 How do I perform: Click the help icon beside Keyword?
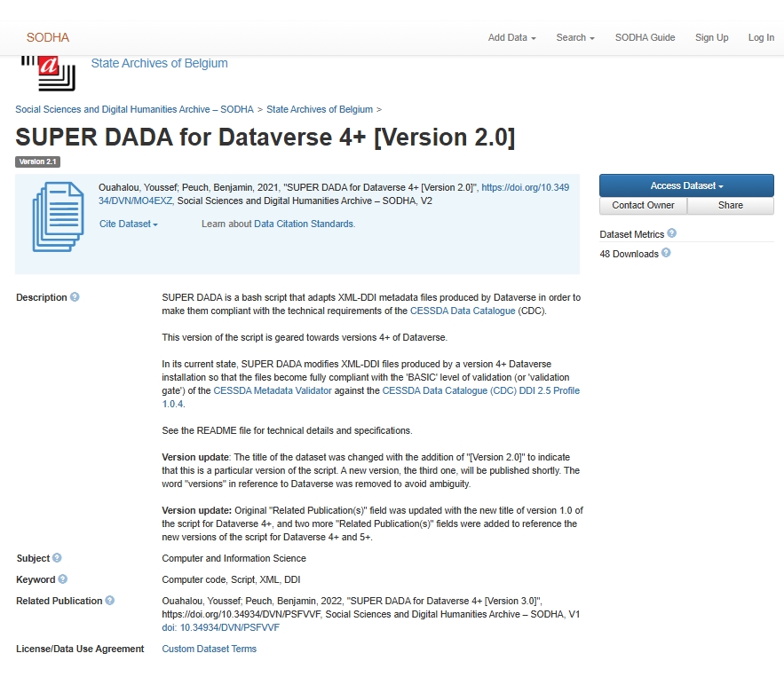click(x=63, y=579)
